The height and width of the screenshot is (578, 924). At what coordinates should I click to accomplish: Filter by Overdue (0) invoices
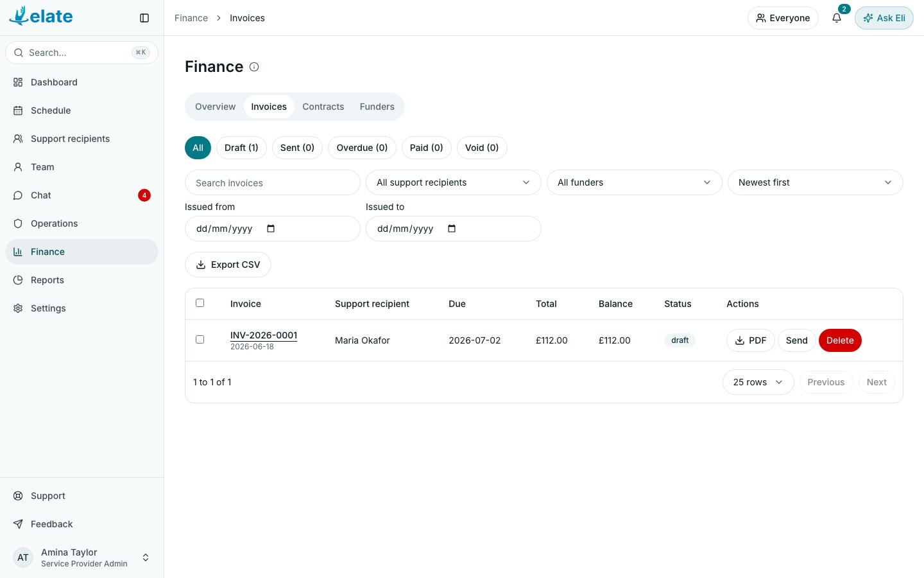pos(362,148)
